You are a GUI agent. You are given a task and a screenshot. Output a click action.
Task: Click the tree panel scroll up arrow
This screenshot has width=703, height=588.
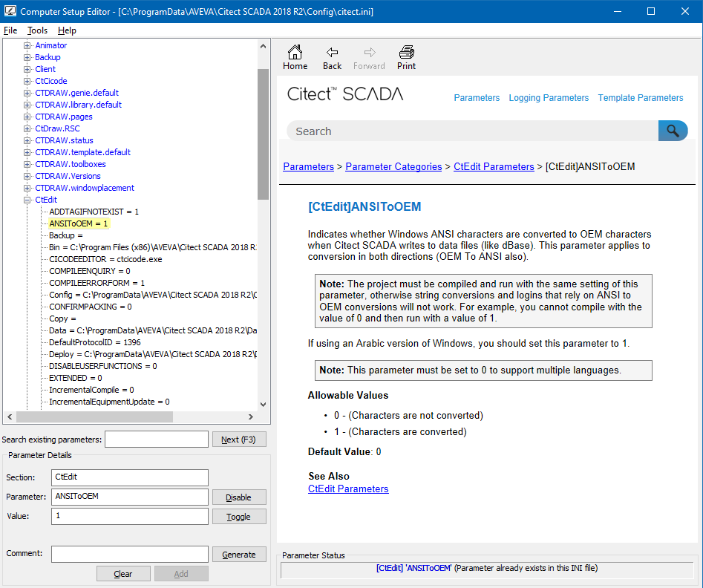264,46
